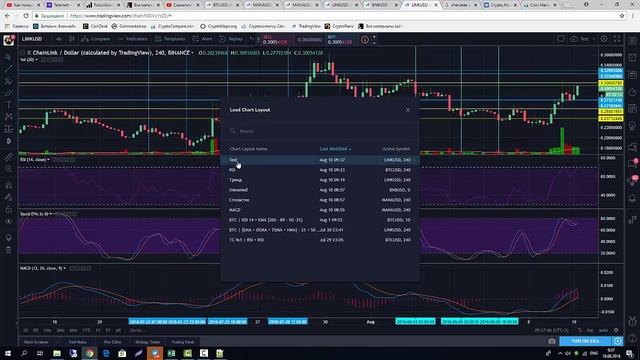Click the Go to date button
This screenshot has height=360, width=640.
(138, 330)
